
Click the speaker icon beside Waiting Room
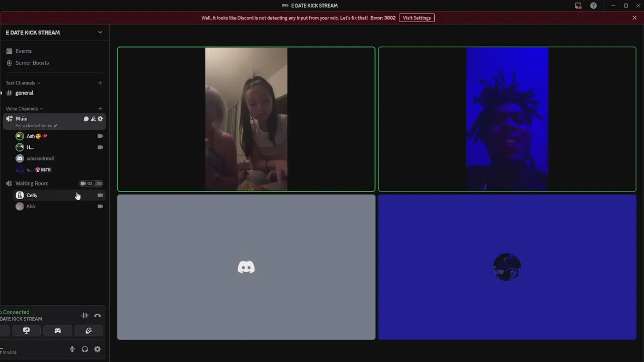click(x=9, y=184)
